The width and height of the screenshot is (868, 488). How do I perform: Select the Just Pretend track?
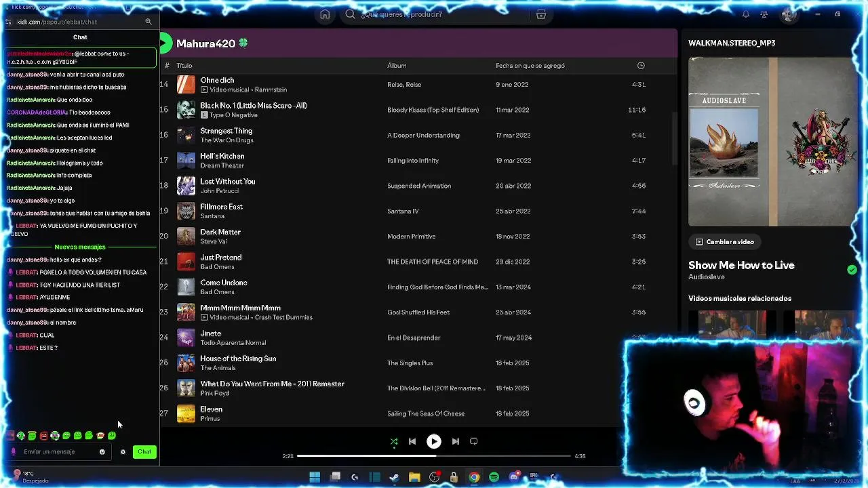coord(221,258)
